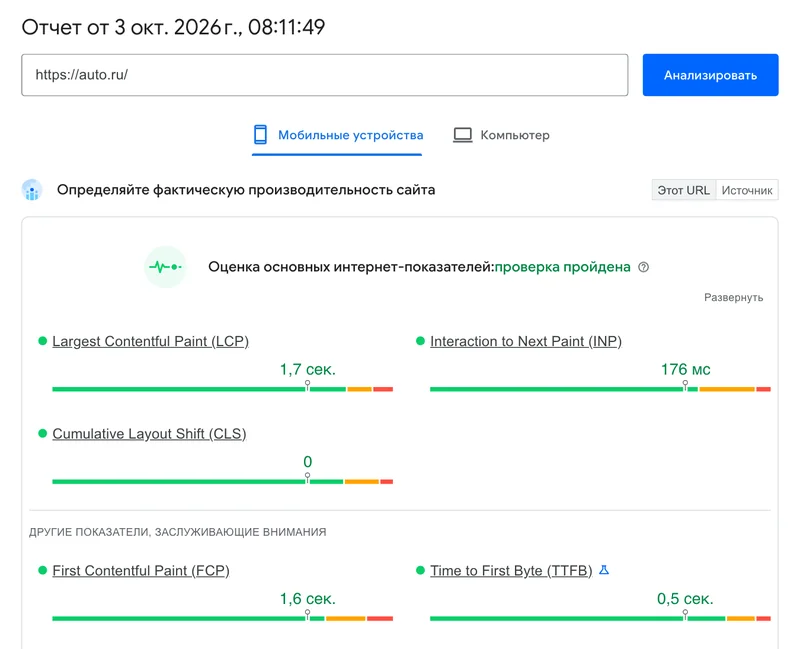The image size is (800, 649).
Task: Click the green dot beside INP
Action: tap(420, 341)
